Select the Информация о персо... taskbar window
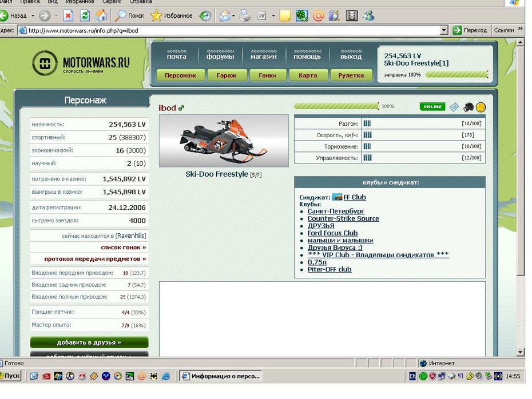532x399 pixels. tap(221, 376)
